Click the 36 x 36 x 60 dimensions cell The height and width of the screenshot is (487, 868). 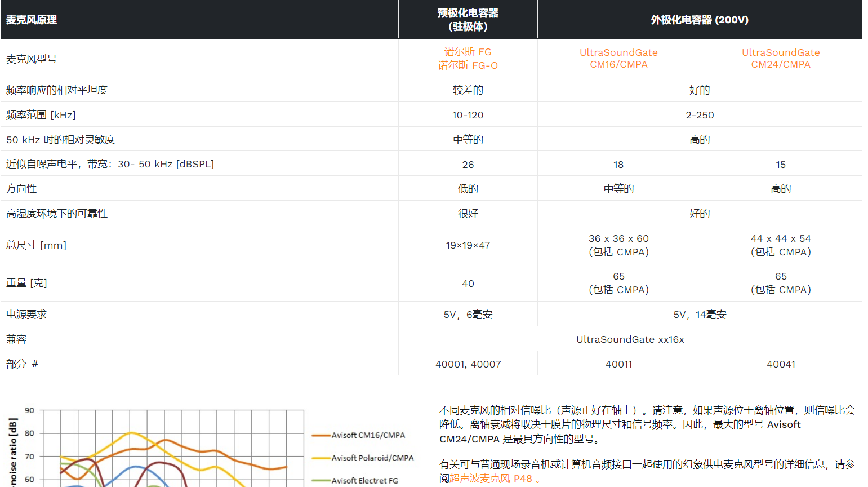618,245
